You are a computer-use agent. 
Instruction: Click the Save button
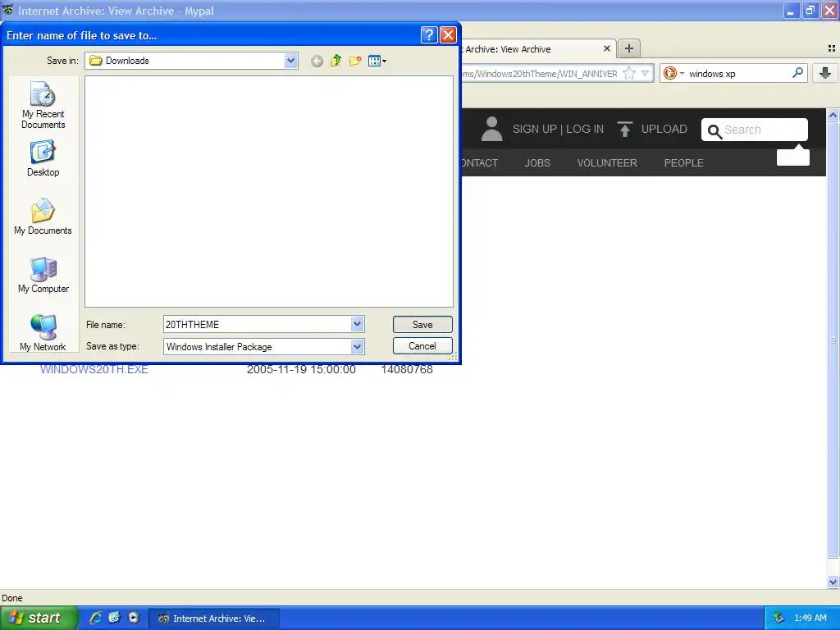click(422, 324)
